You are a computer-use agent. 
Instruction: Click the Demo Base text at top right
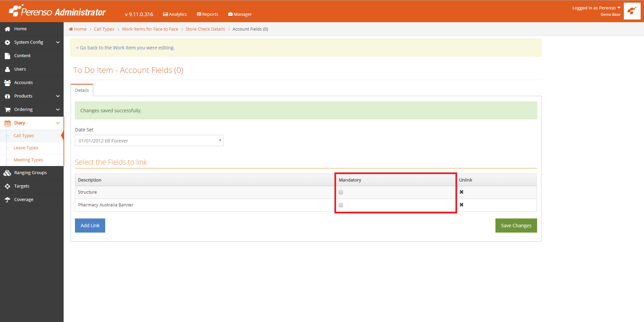(610, 14)
